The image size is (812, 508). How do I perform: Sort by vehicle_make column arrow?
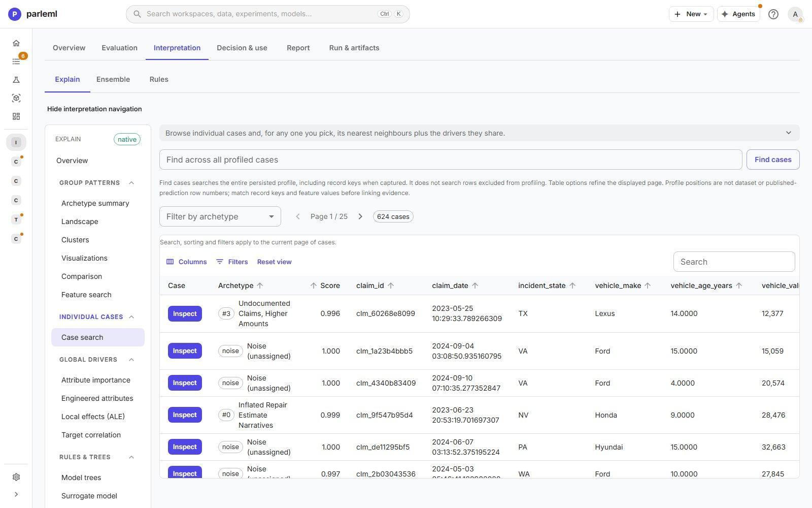pyautogui.click(x=648, y=285)
